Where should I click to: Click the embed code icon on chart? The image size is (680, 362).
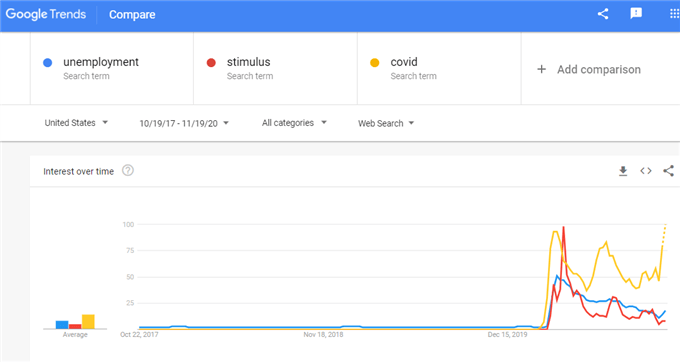click(x=646, y=171)
